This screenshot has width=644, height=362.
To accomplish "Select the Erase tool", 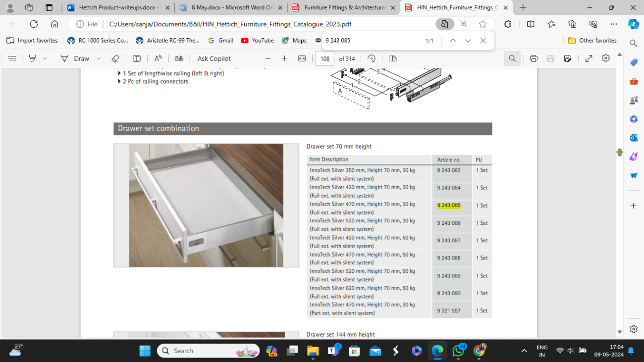I will click(x=115, y=58).
